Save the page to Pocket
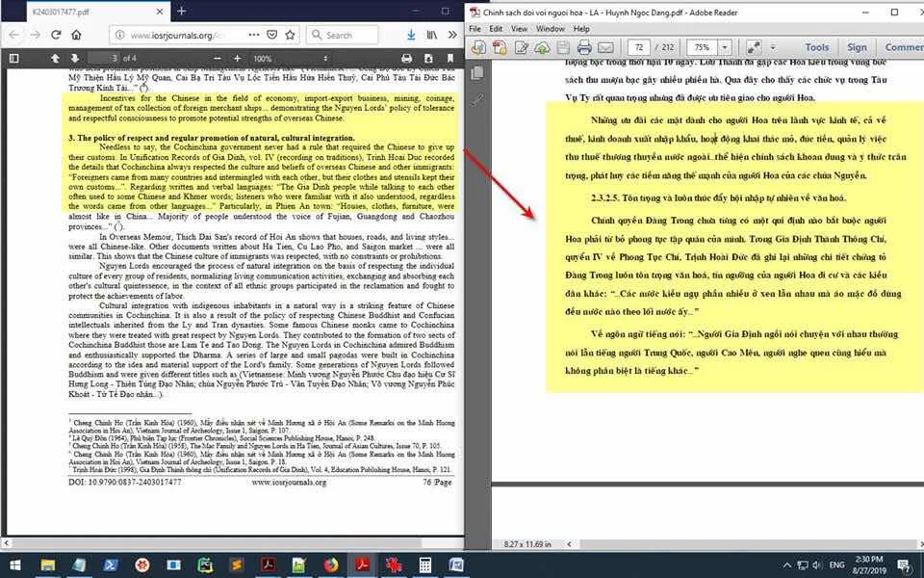924x578 pixels. [271, 35]
